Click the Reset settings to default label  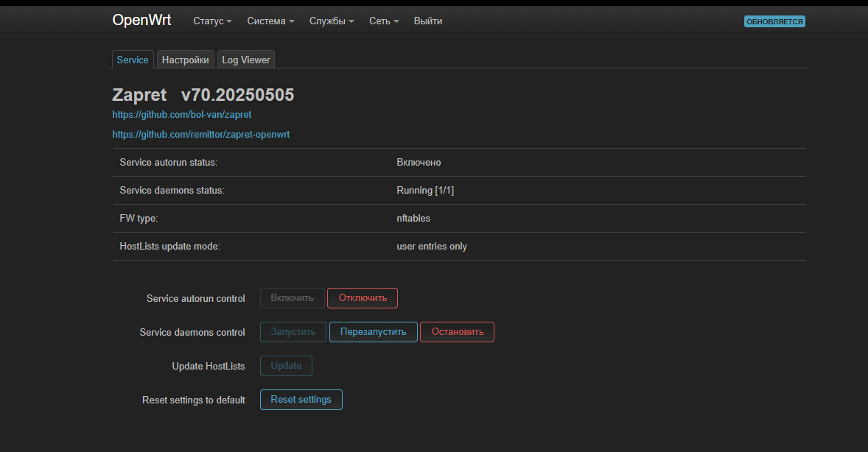pyautogui.click(x=194, y=400)
